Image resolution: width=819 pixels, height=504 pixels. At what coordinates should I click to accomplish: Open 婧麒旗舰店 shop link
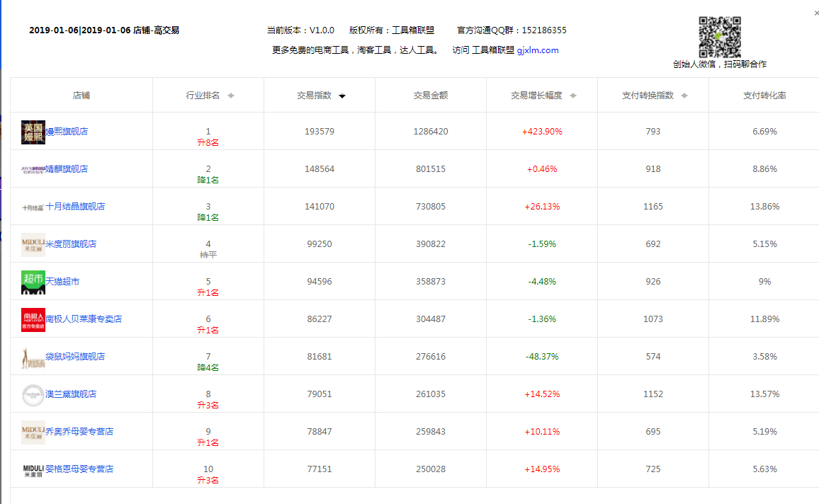[67, 169]
